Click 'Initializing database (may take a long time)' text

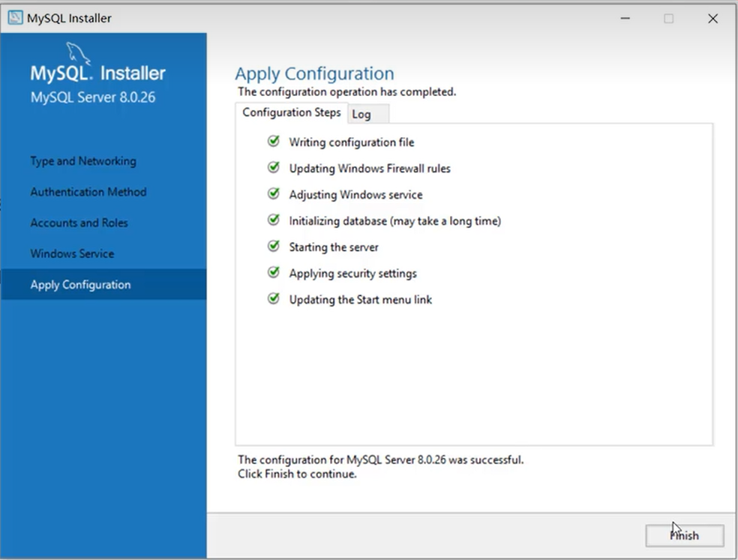coord(395,221)
